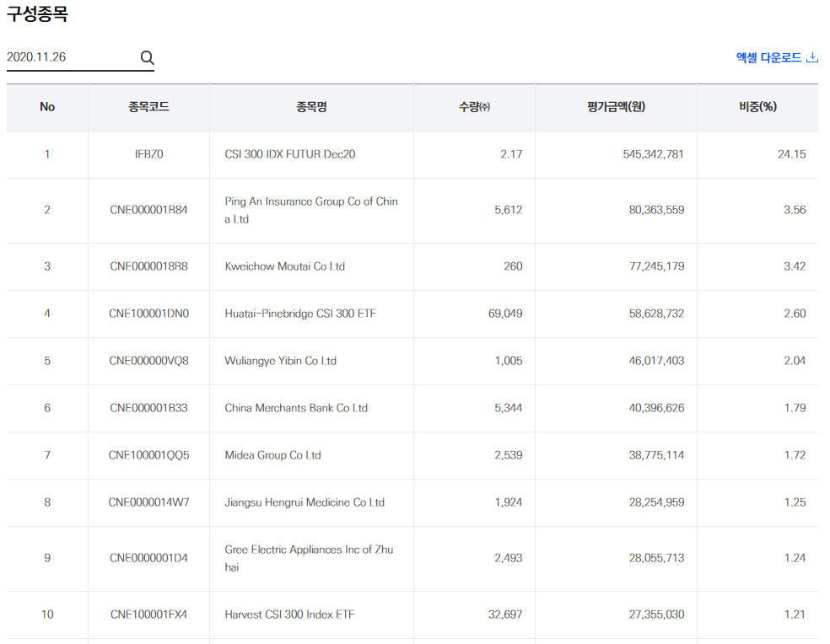Click the quantity 32,697
Viewport: 830px width, 644px height.
(x=505, y=614)
